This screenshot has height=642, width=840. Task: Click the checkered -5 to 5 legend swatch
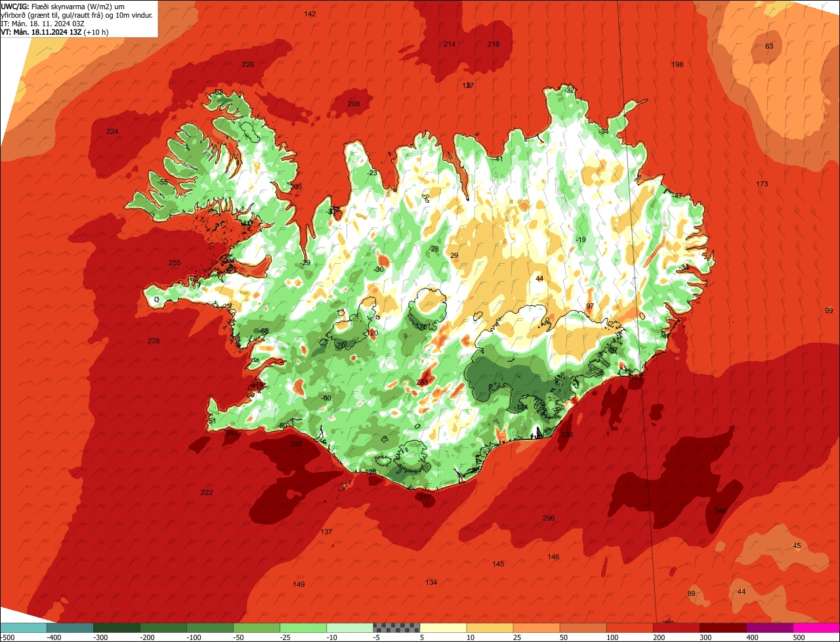tap(396, 628)
